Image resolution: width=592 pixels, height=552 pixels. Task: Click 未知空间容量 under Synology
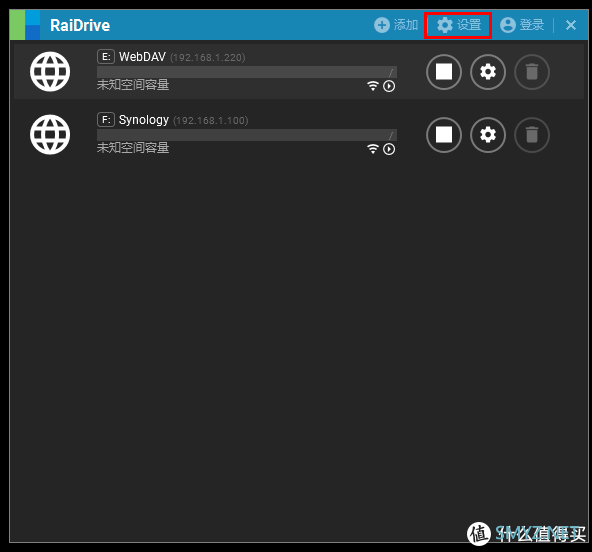[x=133, y=148]
